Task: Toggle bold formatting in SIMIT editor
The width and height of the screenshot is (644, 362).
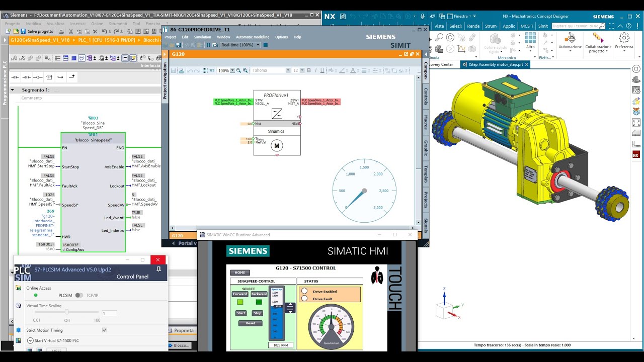Action: click(x=309, y=71)
